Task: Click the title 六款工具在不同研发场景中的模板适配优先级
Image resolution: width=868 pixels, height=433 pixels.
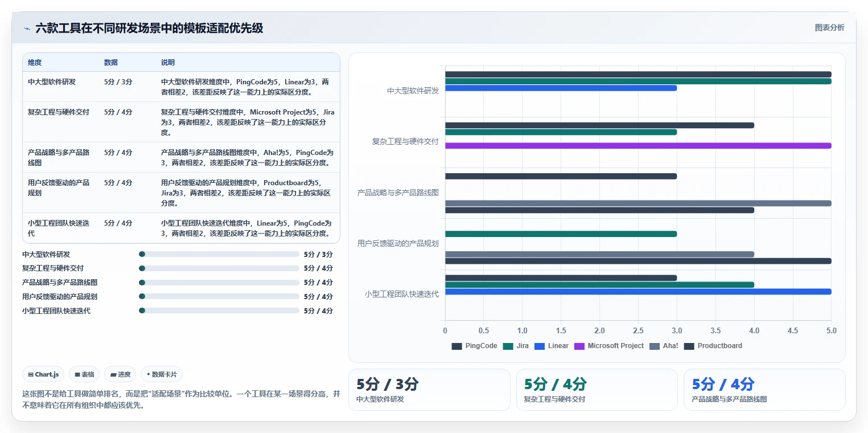Action: [149, 28]
